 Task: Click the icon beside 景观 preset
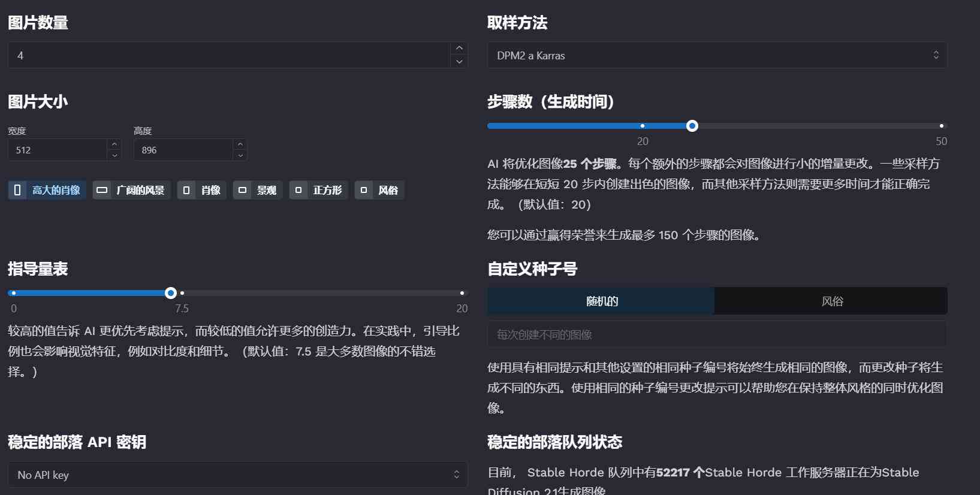pyautogui.click(x=242, y=190)
